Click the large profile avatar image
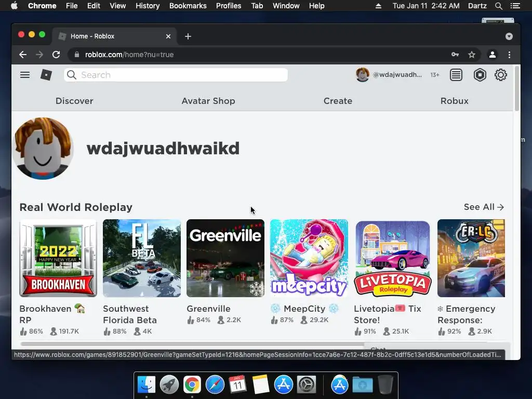Image resolution: width=532 pixels, height=399 pixels. [43, 148]
